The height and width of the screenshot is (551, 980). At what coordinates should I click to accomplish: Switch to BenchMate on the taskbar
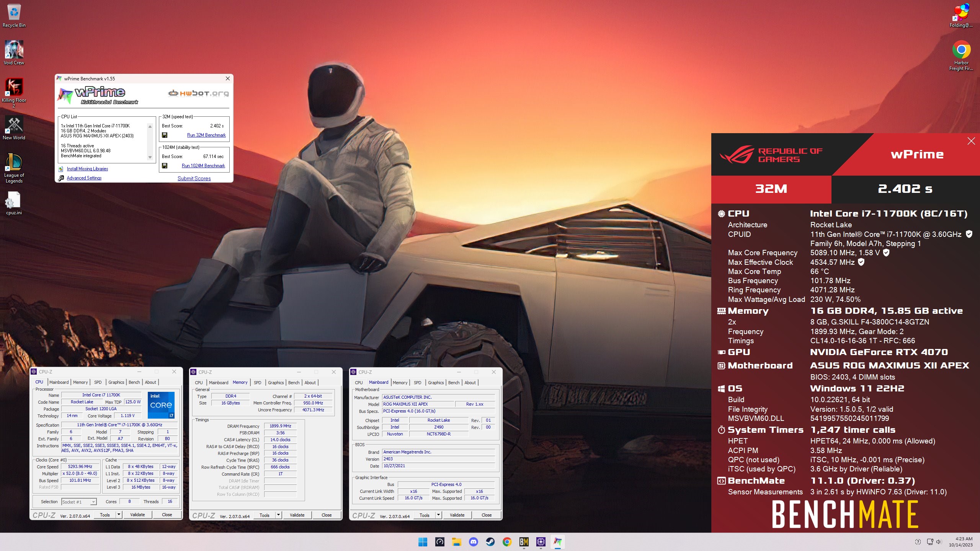[x=524, y=542]
